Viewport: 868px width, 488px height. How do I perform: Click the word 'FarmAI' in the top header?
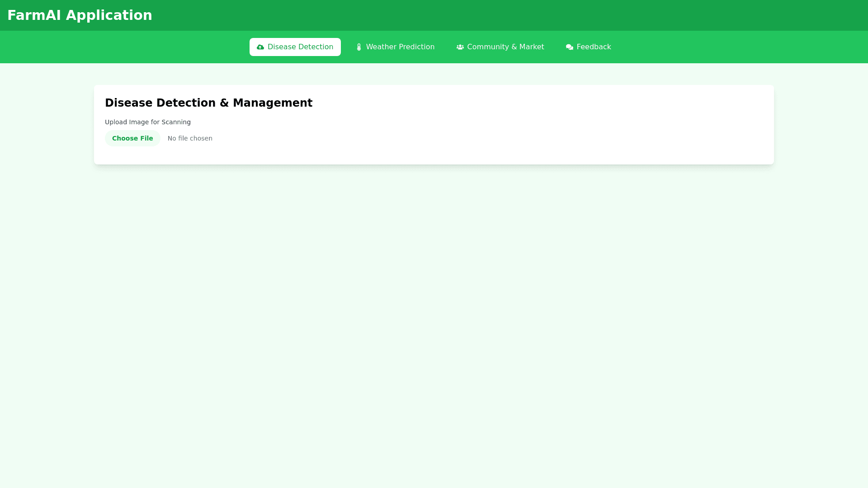click(x=34, y=15)
